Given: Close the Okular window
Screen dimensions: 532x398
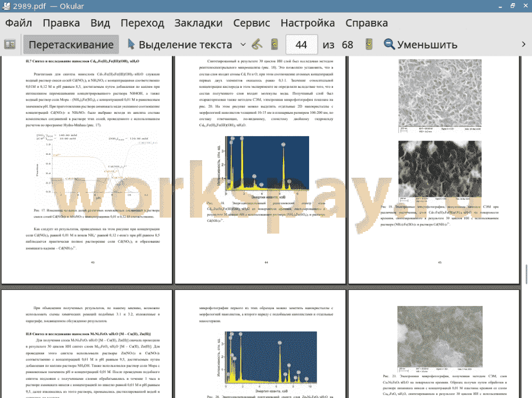Looking at the screenshot, I should pyautogui.click(x=526, y=6).
